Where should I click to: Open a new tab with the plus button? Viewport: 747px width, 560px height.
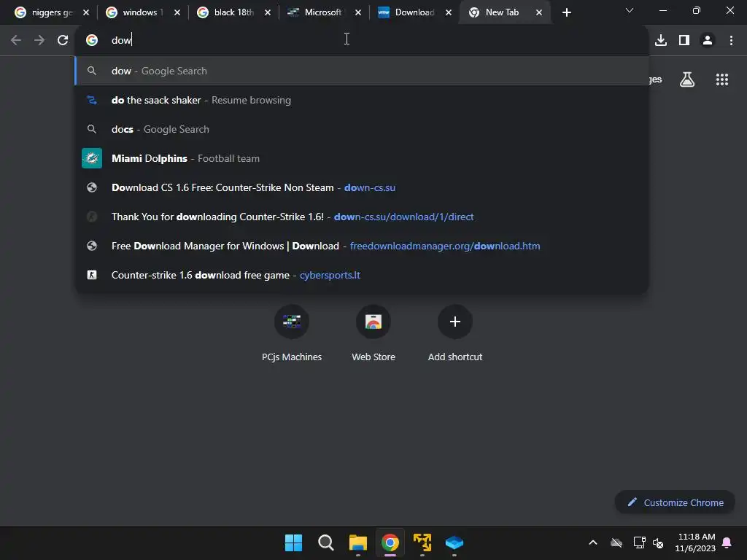coord(566,12)
